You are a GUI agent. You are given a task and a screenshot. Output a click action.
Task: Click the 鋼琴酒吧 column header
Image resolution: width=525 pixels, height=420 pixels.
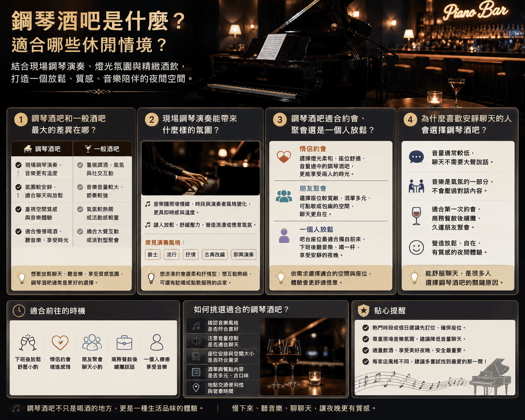click(x=42, y=149)
